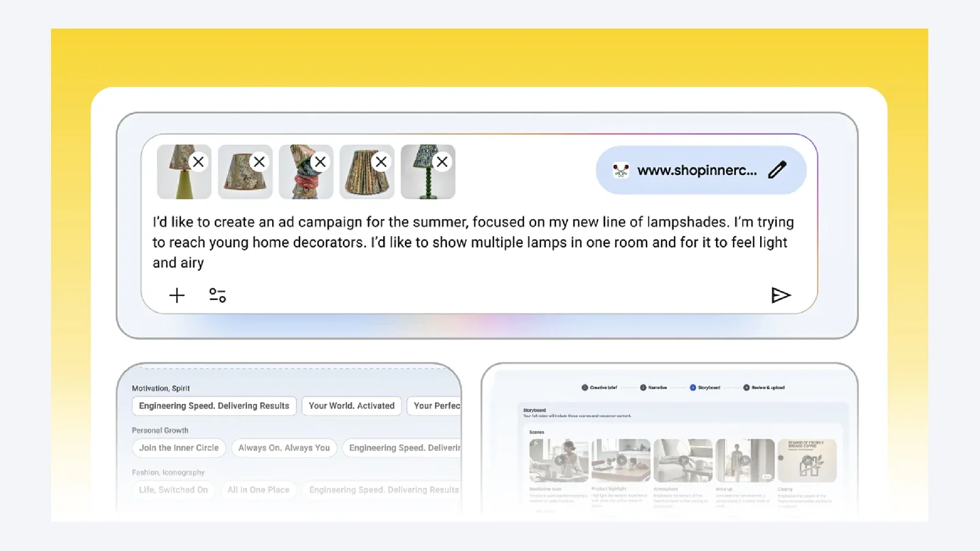Select the Your World. Activated chip
This screenshot has height=551, width=980.
(352, 406)
